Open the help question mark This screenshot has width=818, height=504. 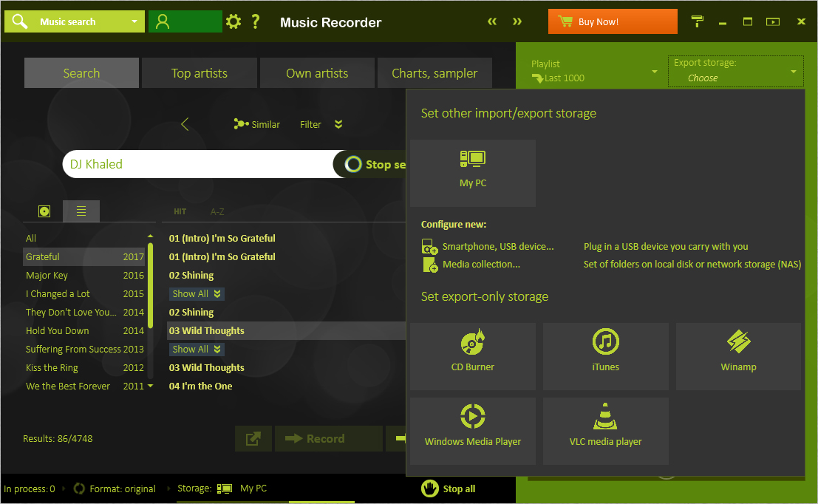pos(255,22)
